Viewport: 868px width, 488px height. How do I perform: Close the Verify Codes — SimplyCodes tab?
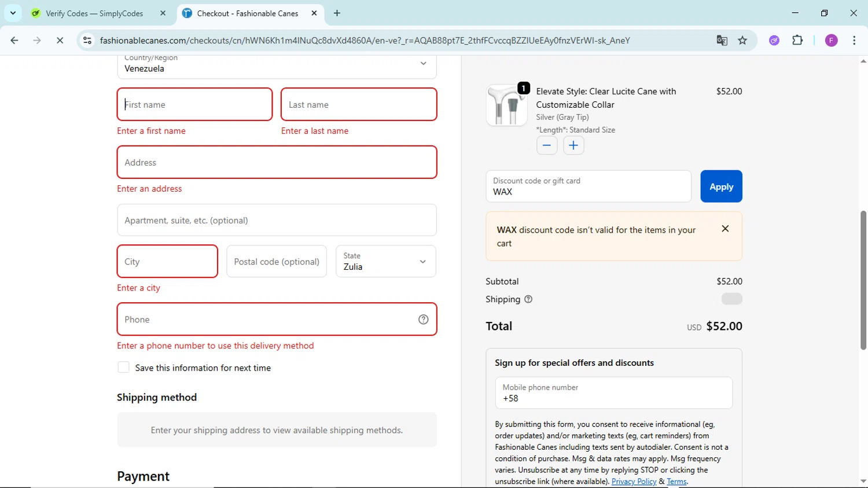163,13
